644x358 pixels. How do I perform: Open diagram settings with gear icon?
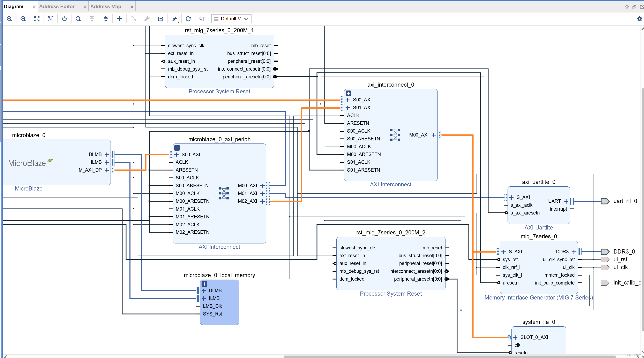(x=639, y=19)
